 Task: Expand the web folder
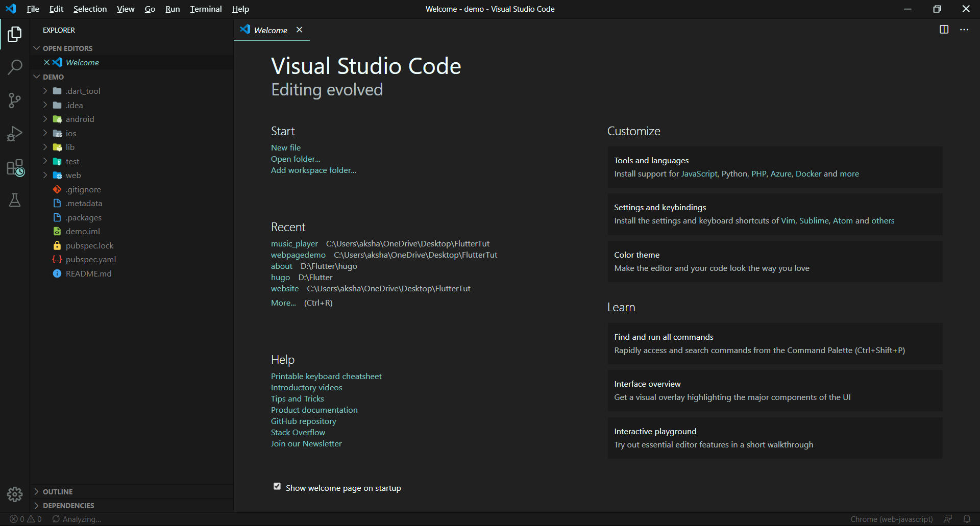pyautogui.click(x=132, y=175)
